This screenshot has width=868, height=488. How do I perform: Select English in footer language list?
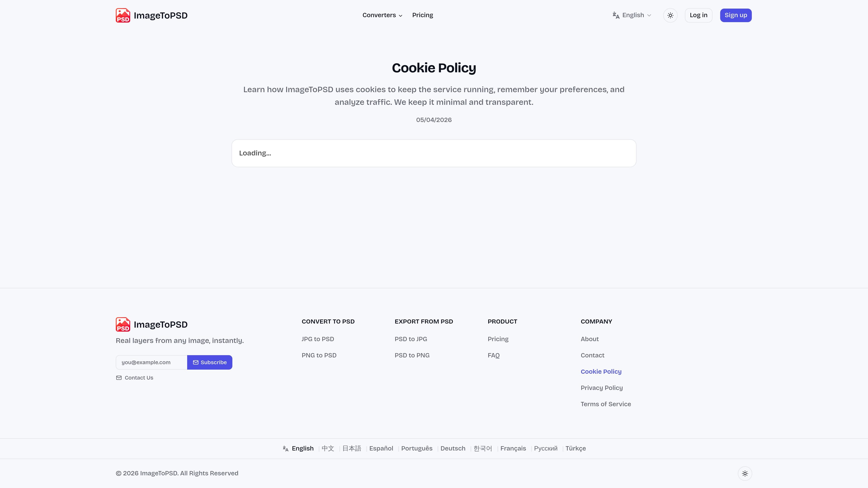(x=302, y=448)
